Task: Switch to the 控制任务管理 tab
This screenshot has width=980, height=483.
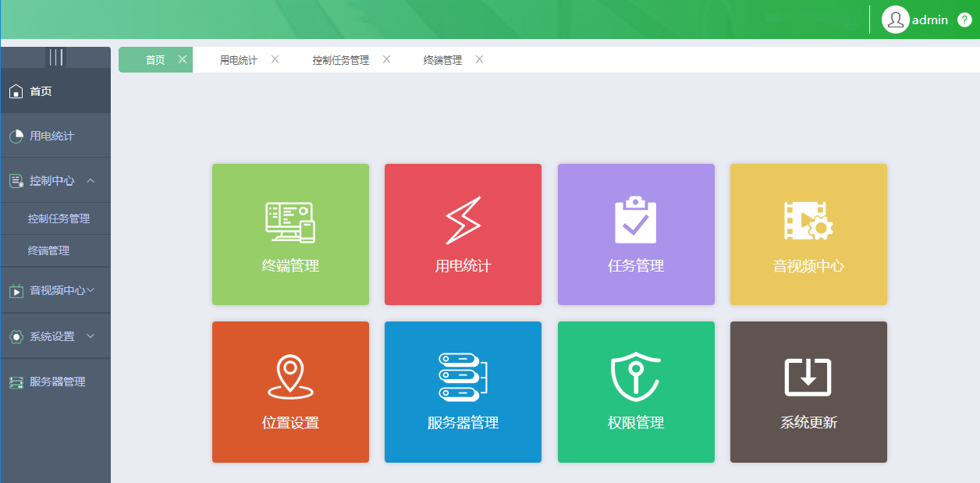Action: [x=341, y=60]
